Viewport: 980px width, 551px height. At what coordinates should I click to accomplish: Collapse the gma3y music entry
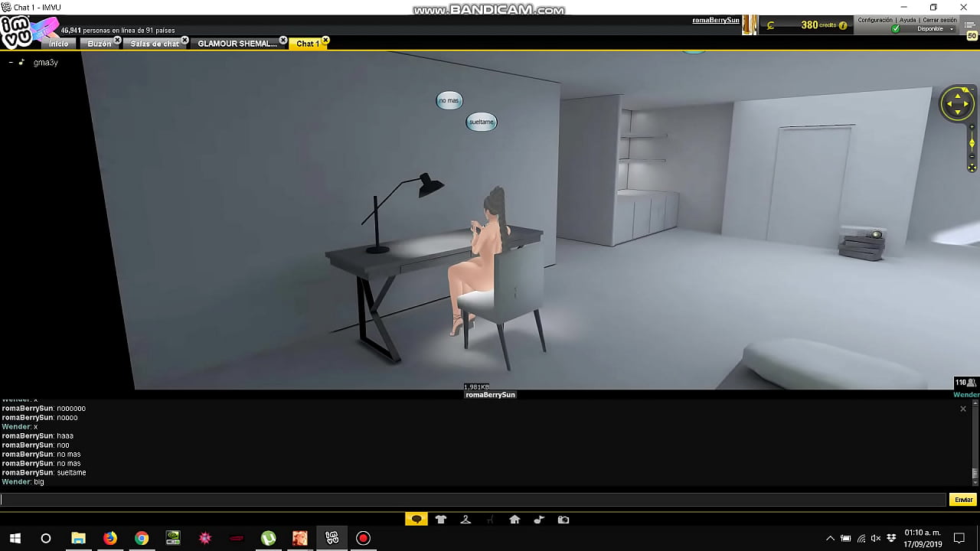11,63
